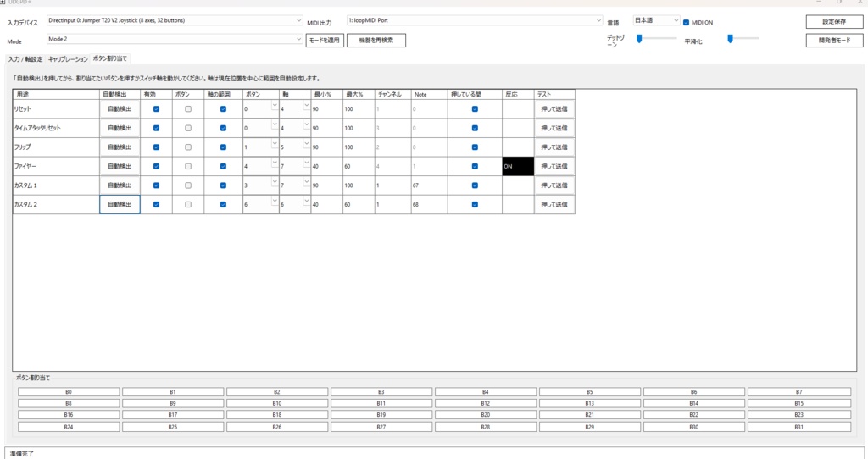Click 自動検出 in the フリップ row
Viewport: 868px width, 459px height.
(120, 147)
